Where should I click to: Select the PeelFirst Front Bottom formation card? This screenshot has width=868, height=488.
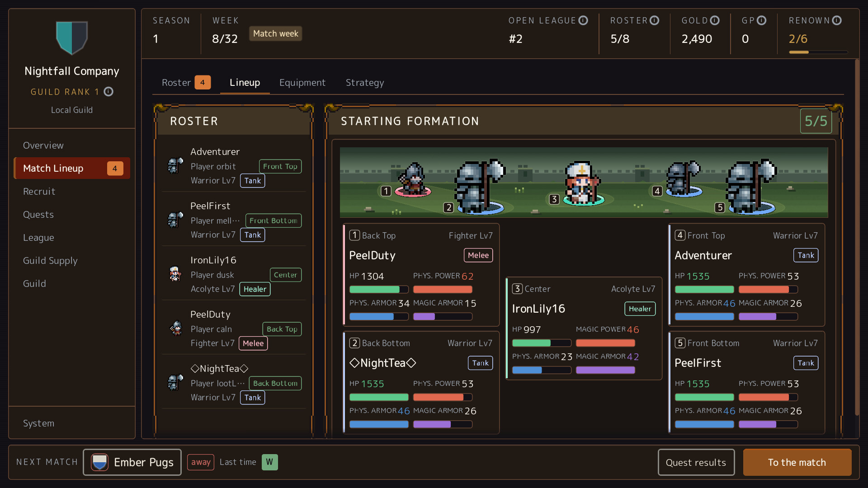point(746,382)
